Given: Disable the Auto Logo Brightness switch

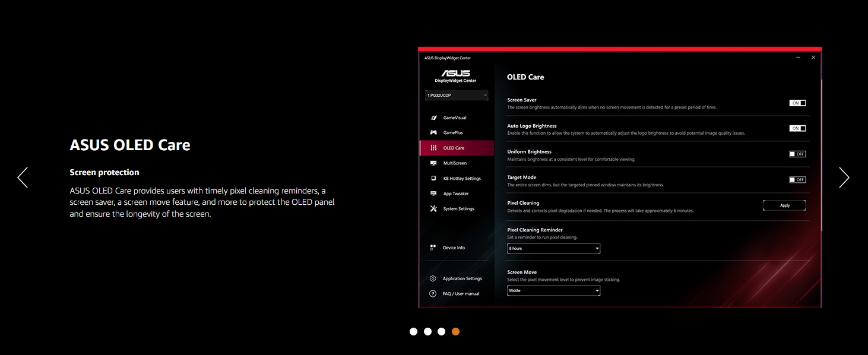Looking at the screenshot, I should [797, 128].
